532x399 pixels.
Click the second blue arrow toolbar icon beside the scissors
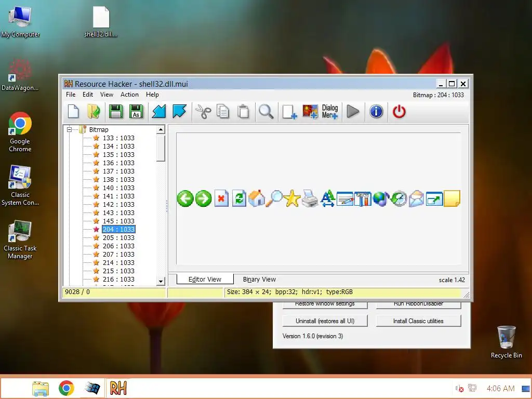[179, 112]
